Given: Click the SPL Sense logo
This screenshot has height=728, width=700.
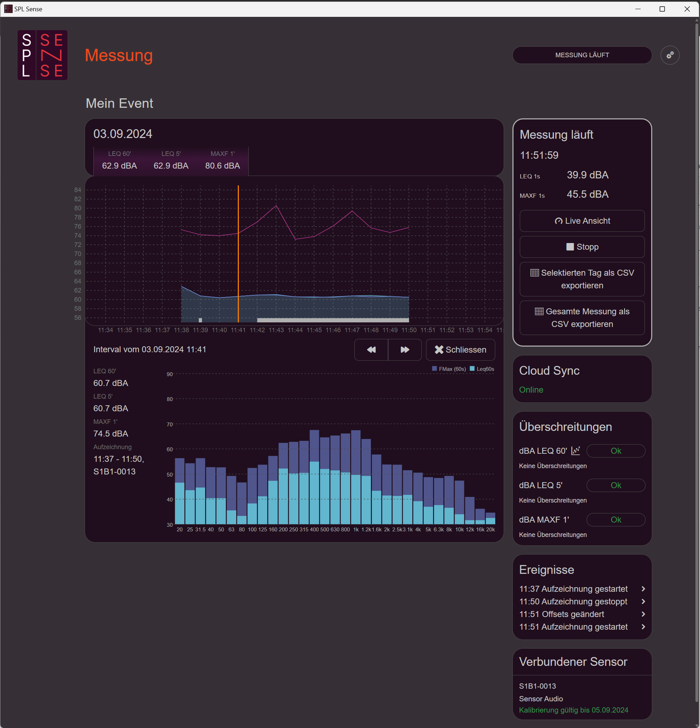Looking at the screenshot, I should 42,55.
